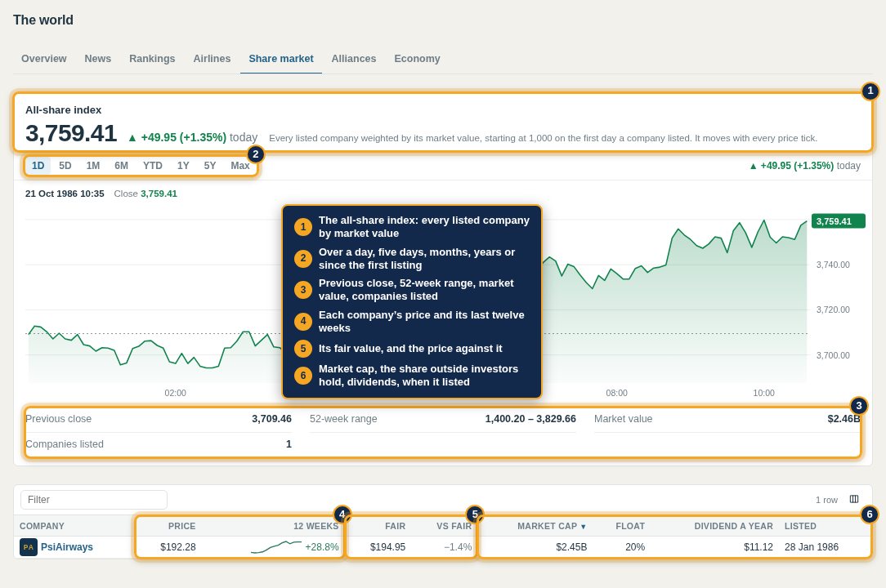The width and height of the screenshot is (886, 588).
Task: Sort by the FAIR column header
Action: pyautogui.click(x=395, y=526)
